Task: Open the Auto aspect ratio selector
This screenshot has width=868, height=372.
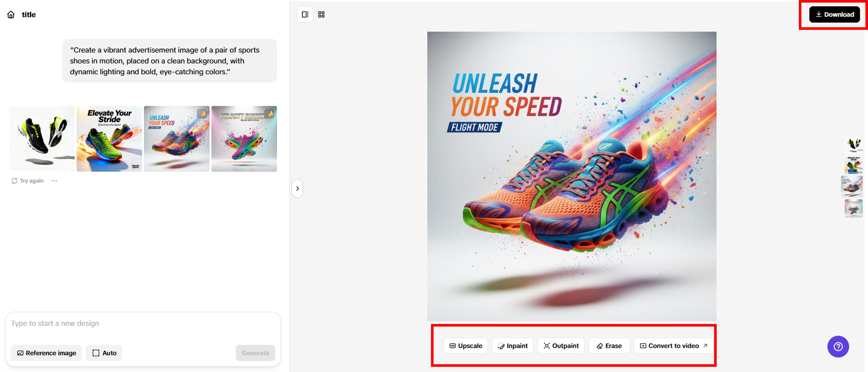Action: point(104,353)
